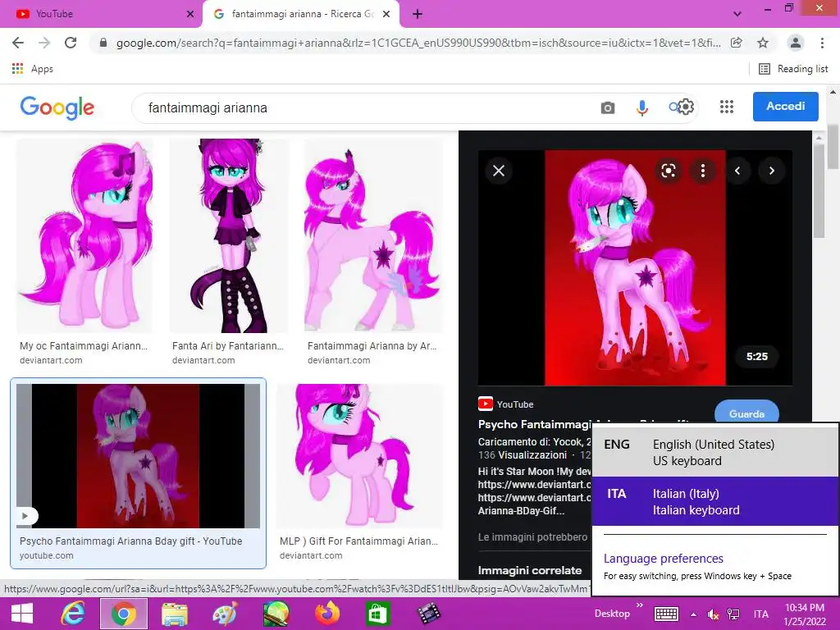
Task: Open File Explorer from the taskbar
Action: 175,614
